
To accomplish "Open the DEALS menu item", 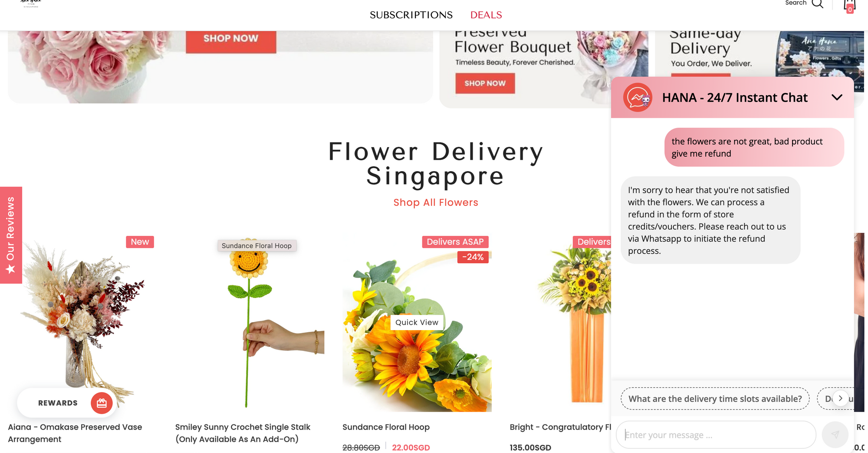I will [486, 15].
